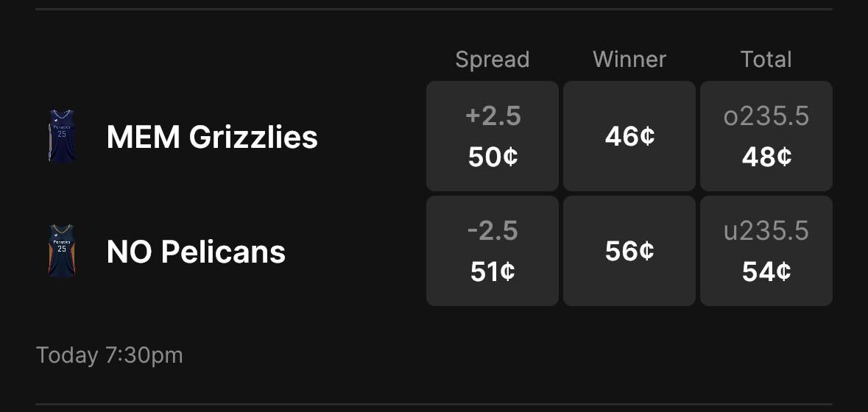Open the MEM Grizzlies team name
Image resolution: width=868 pixels, height=412 pixels.
[x=212, y=137]
